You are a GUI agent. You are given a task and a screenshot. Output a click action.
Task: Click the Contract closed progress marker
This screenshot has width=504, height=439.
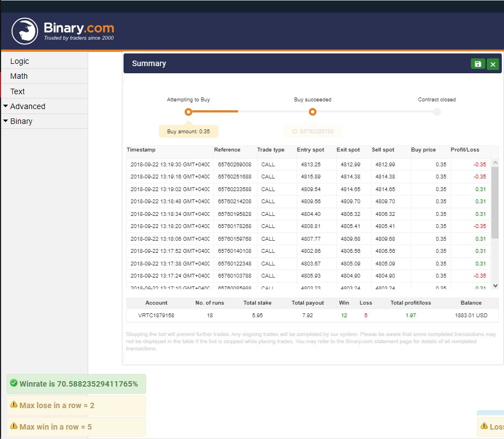click(x=437, y=112)
